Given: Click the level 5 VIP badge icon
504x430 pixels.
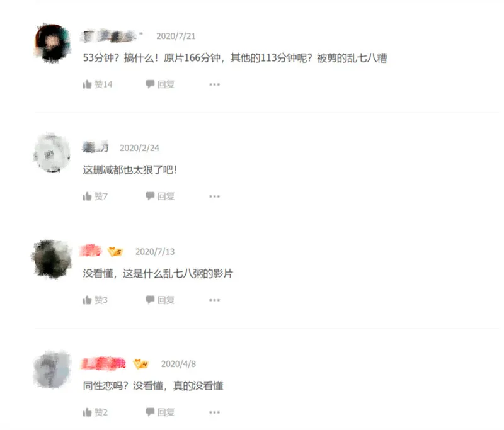Looking at the screenshot, I should (115, 252).
